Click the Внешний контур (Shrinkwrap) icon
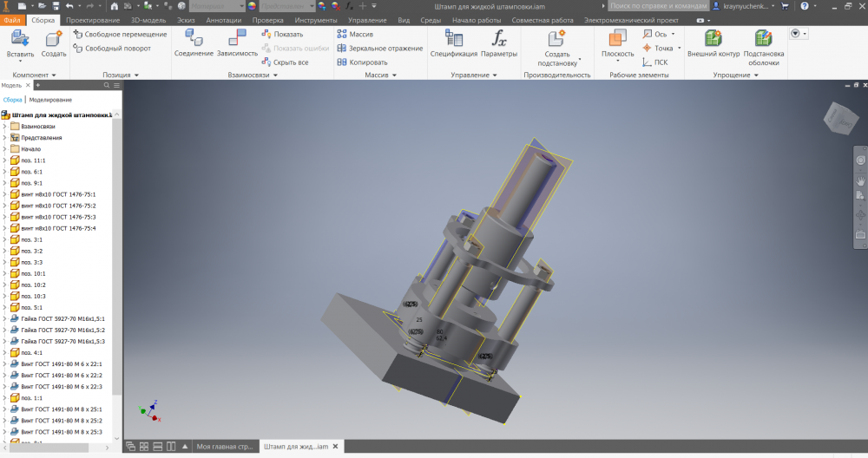 pyautogui.click(x=713, y=38)
